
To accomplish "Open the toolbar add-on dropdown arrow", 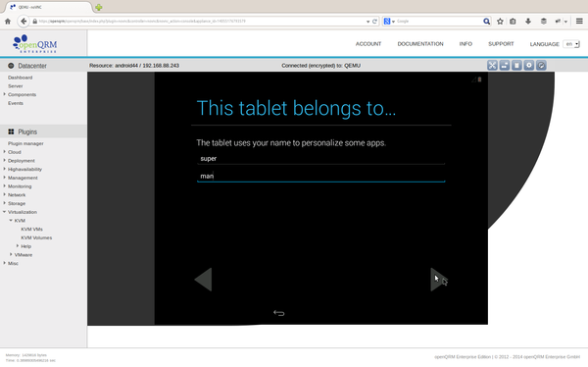I will (x=565, y=22).
